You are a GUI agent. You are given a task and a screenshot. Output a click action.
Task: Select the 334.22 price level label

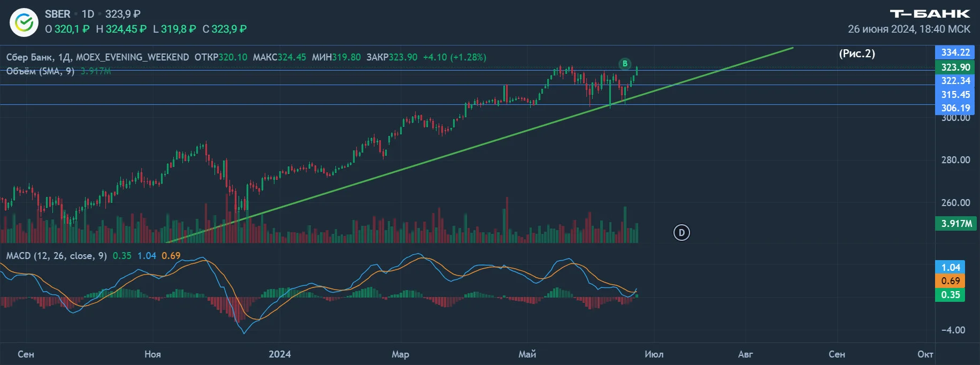(x=955, y=52)
